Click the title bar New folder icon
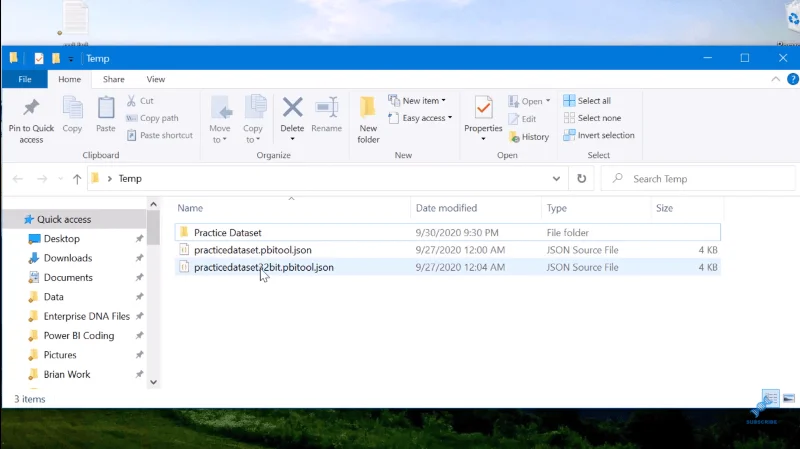Viewport: 800px width, 449px height. 56,58
